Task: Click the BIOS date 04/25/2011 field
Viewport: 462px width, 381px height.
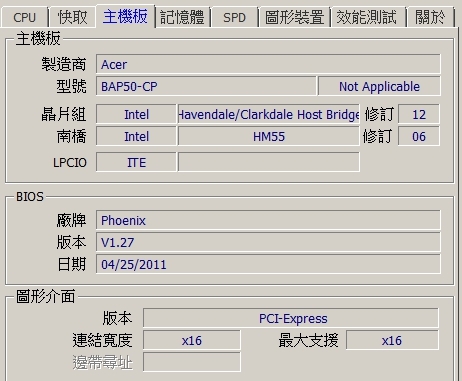Action: pos(268,264)
